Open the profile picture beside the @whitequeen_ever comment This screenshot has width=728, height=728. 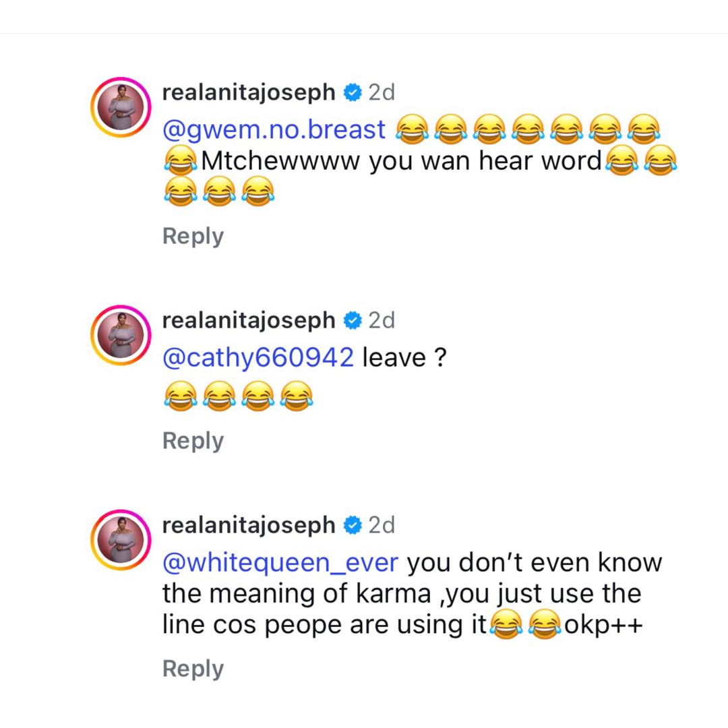pos(120,540)
